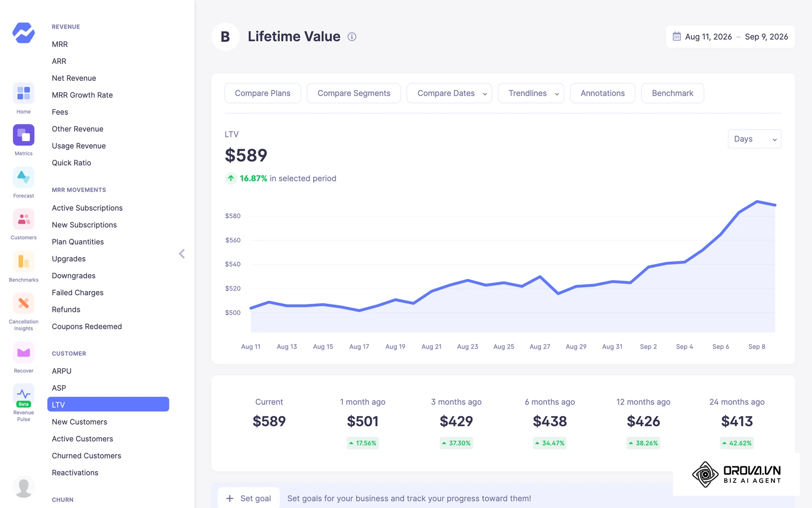The height and width of the screenshot is (508, 812).
Task: Click the 1 month ago $501 value
Action: 363,421
